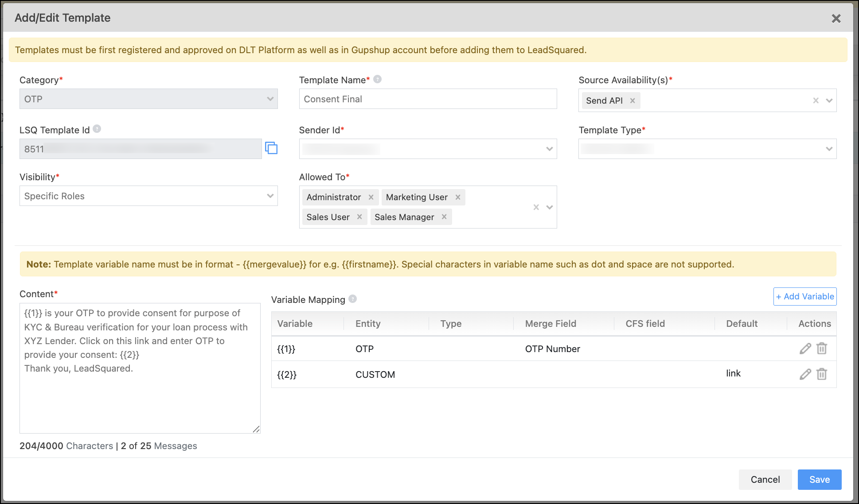This screenshot has height=504, width=859.
Task: Delete the {{2}} CUSTOM variable mapping
Action: click(x=822, y=374)
